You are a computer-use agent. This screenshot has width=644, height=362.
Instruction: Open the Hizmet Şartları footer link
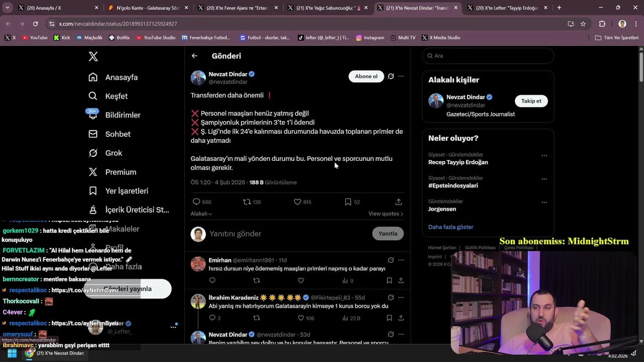[x=442, y=248]
